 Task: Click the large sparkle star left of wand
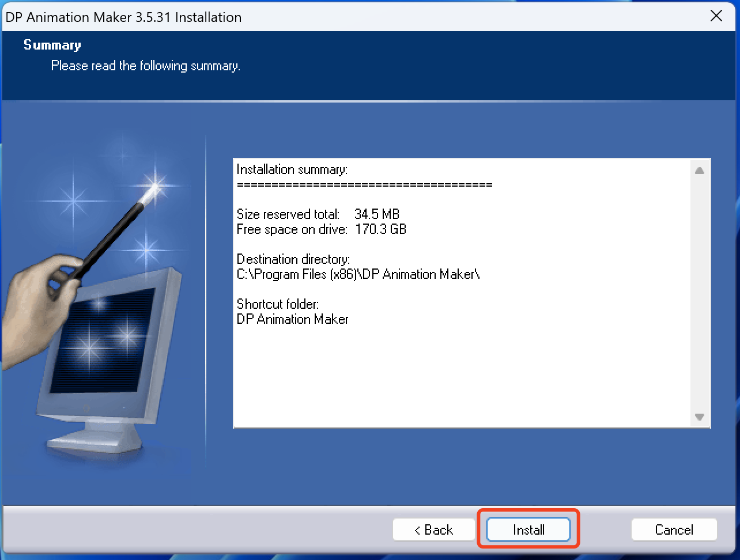tap(74, 200)
